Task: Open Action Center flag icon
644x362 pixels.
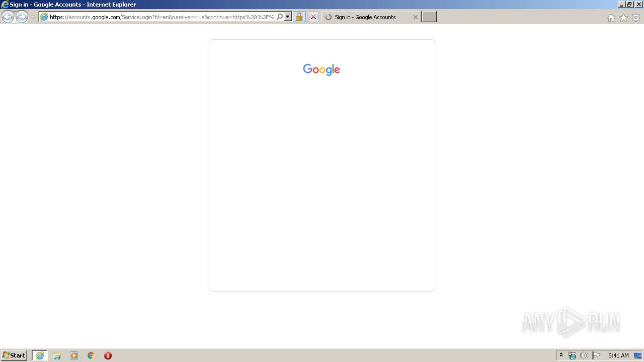Action: click(x=596, y=355)
